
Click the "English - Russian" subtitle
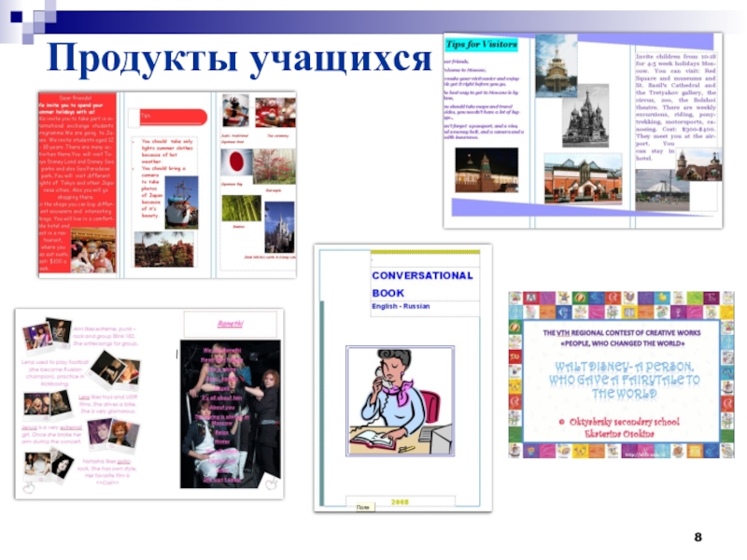coord(401,306)
